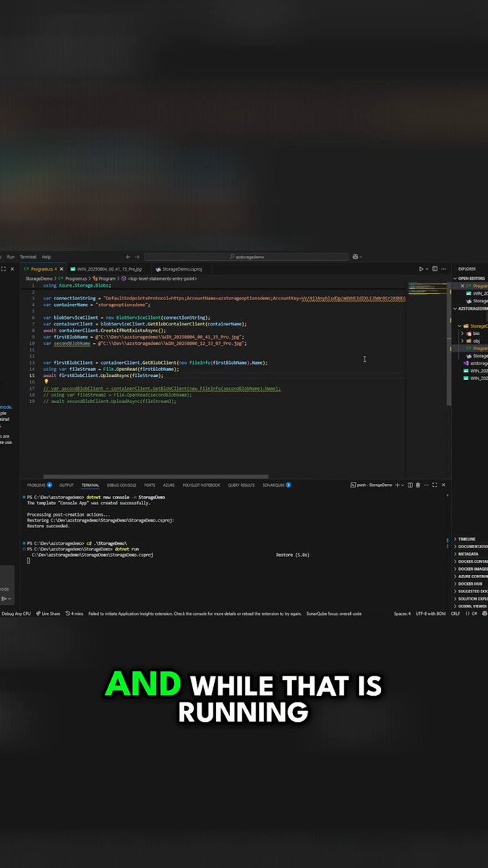This screenshot has width=488, height=868.
Task: Open the SONARQUBE panel tab
Action: pos(277,485)
